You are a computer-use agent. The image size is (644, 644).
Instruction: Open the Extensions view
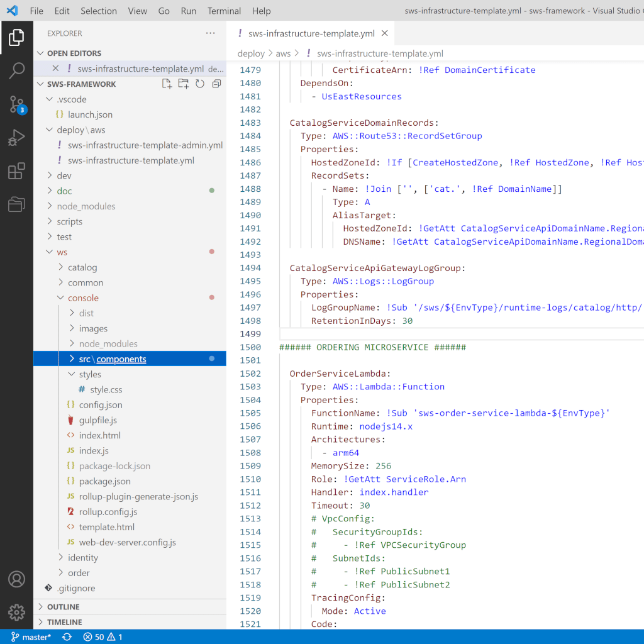click(x=16, y=171)
